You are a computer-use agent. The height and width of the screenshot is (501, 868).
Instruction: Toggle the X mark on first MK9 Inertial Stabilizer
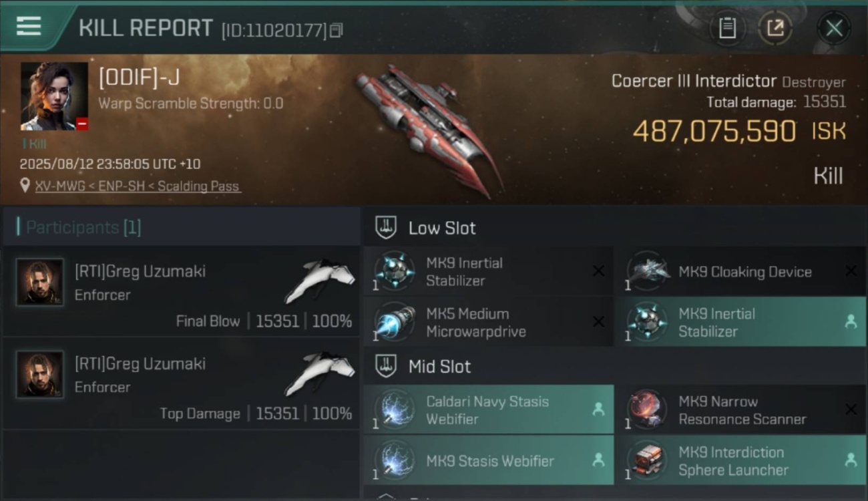pyautogui.click(x=598, y=271)
